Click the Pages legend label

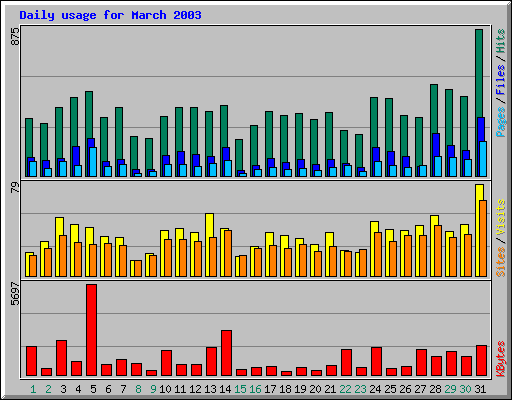(501, 122)
